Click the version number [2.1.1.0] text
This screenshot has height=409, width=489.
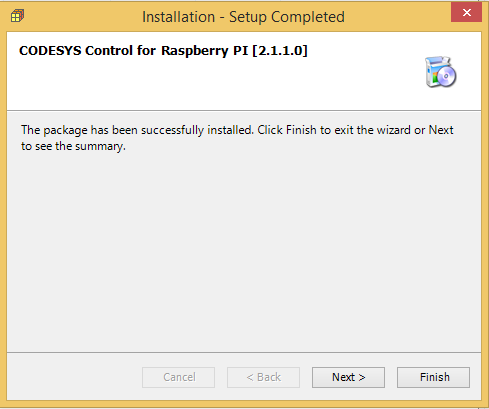point(280,51)
